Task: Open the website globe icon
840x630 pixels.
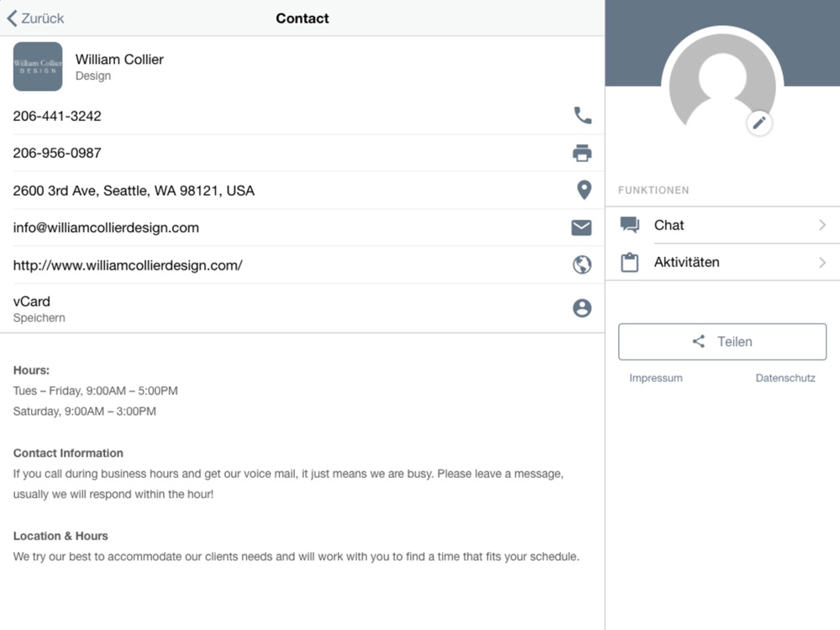Action: coord(582,265)
